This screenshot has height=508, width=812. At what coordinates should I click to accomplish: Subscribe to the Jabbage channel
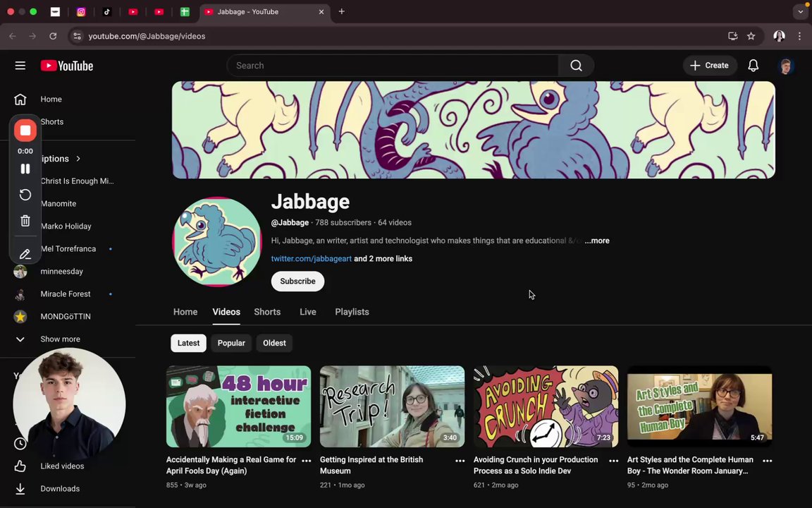[297, 281]
